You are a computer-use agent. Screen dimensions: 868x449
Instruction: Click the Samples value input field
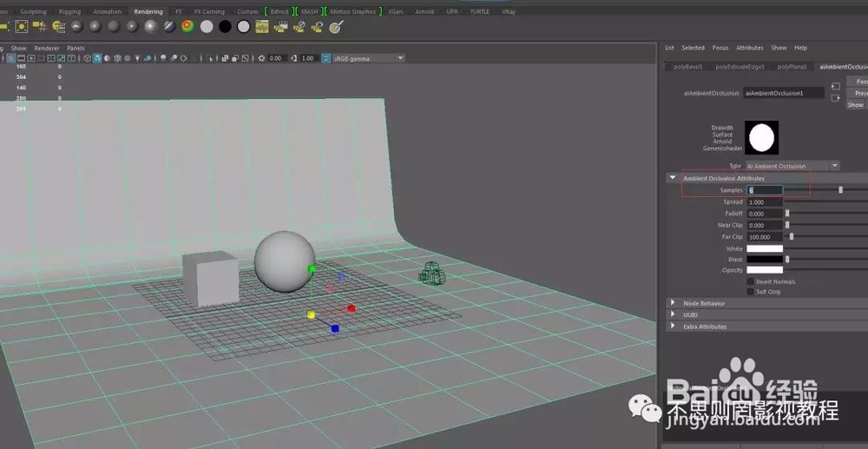click(x=765, y=190)
